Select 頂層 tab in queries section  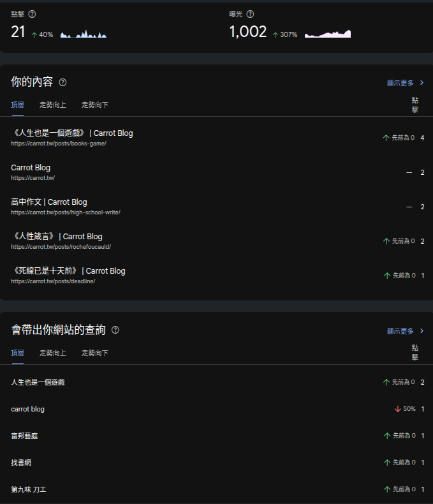click(x=17, y=353)
